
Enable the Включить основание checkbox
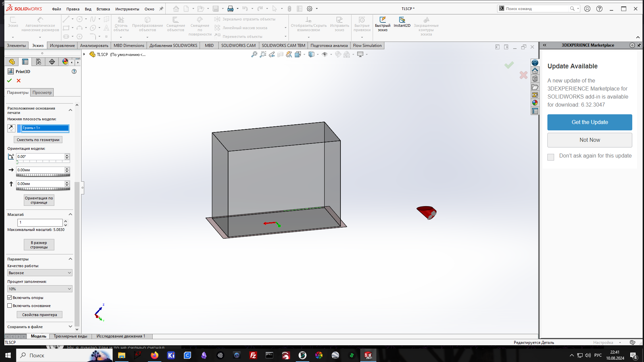point(10,306)
